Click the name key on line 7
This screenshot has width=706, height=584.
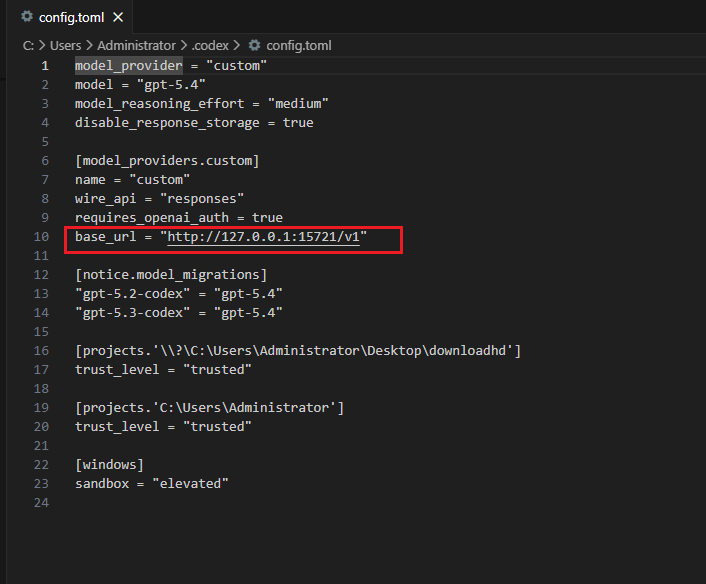tap(90, 180)
